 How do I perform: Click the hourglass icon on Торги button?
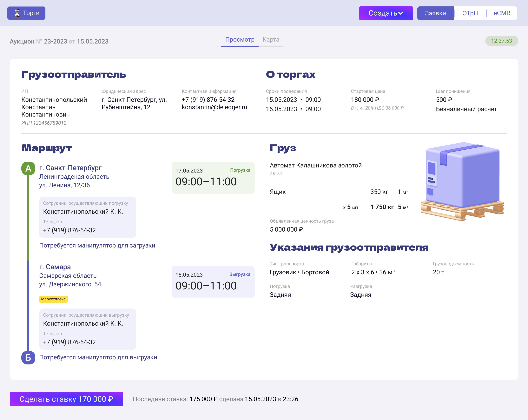[x=17, y=13]
